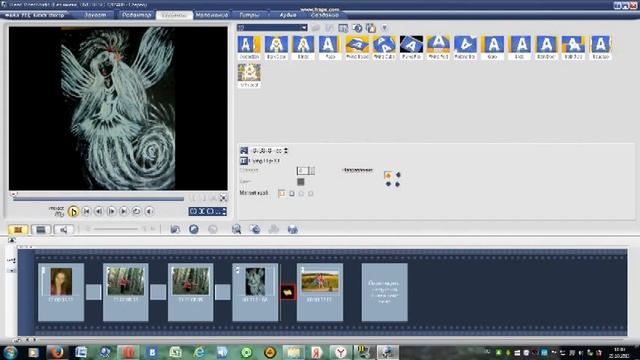The image size is (640, 360).
Task: Select the third transition effect thumbnail
Action: click(x=303, y=47)
